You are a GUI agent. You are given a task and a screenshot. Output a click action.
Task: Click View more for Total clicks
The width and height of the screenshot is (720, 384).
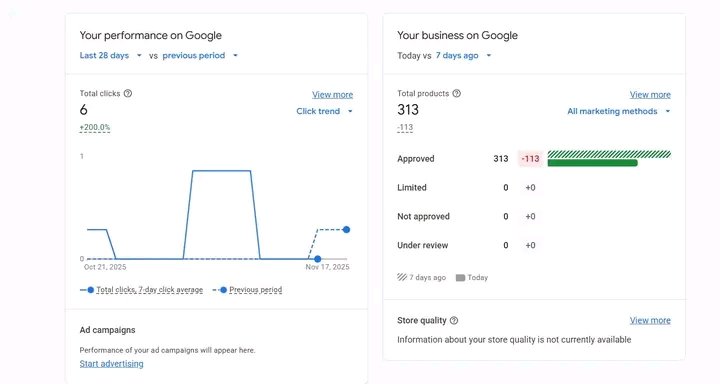pos(332,95)
